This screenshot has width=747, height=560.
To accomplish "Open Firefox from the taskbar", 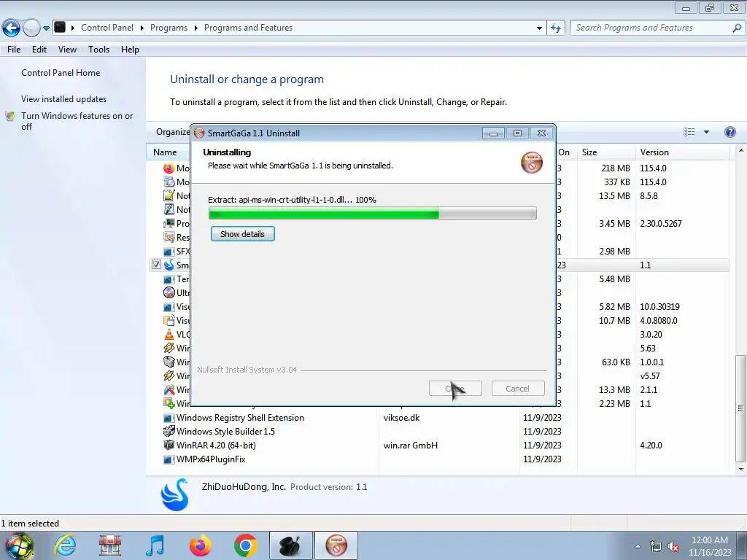I will tap(200, 545).
